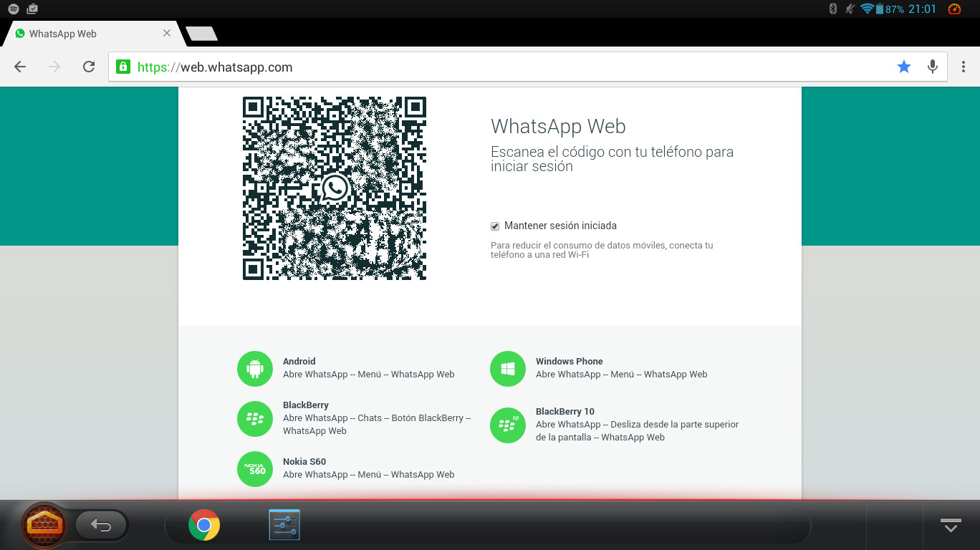Reload the page
This screenshot has width=980, height=550.
(89, 67)
